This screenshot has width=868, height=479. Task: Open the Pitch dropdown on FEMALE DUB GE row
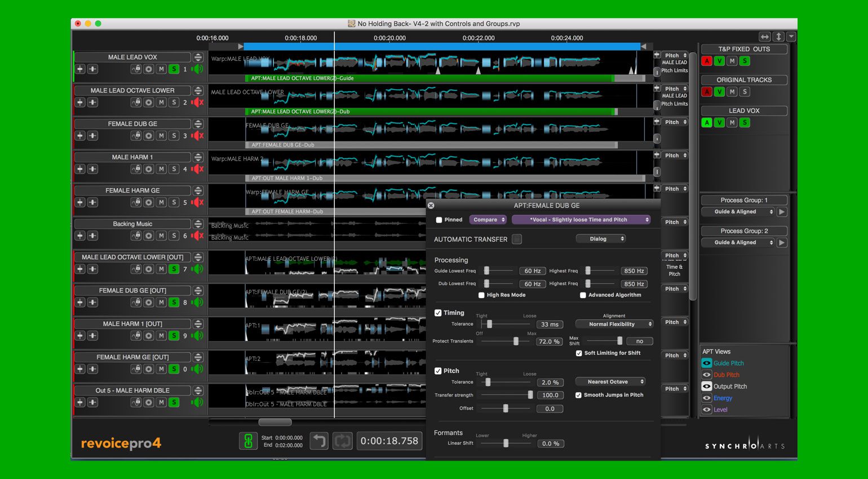coord(675,122)
